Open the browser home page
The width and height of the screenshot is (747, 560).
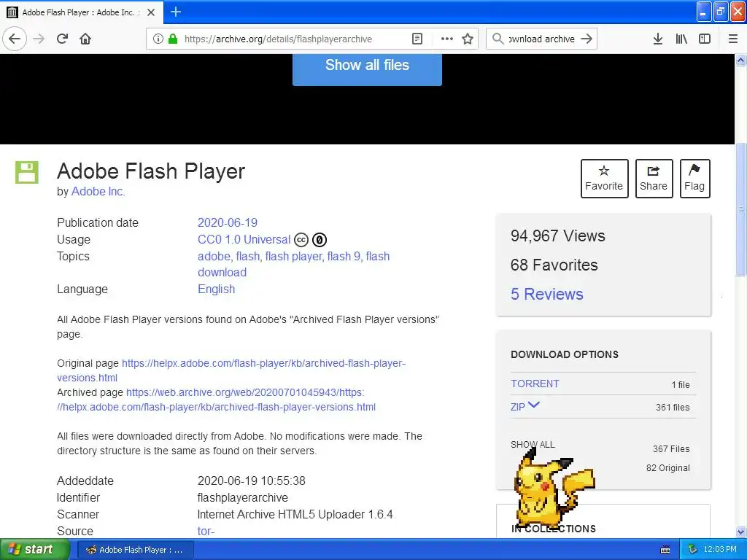coord(85,39)
